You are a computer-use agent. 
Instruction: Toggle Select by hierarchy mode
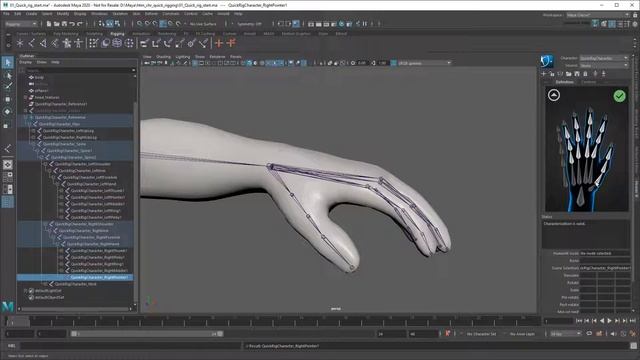click(102, 24)
